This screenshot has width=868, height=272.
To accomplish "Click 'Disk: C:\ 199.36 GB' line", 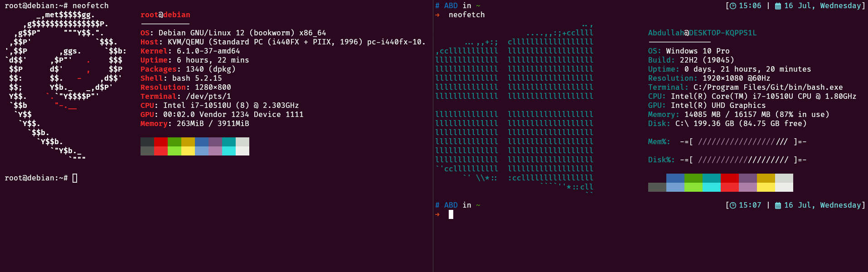I will click(x=727, y=124).
